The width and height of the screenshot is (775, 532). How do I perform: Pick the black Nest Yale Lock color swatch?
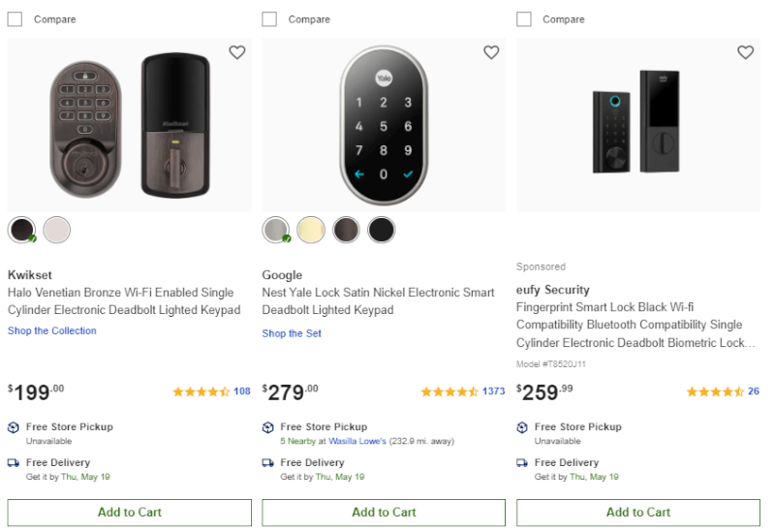coord(381,230)
